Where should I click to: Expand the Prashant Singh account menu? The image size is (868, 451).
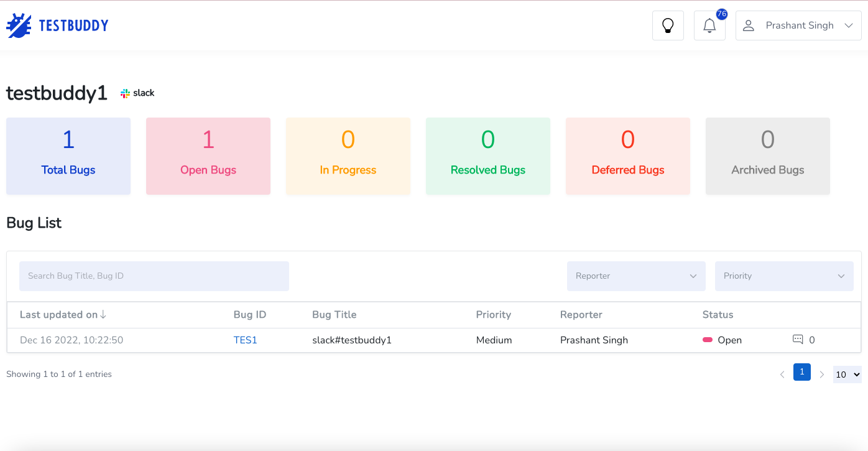(849, 25)
